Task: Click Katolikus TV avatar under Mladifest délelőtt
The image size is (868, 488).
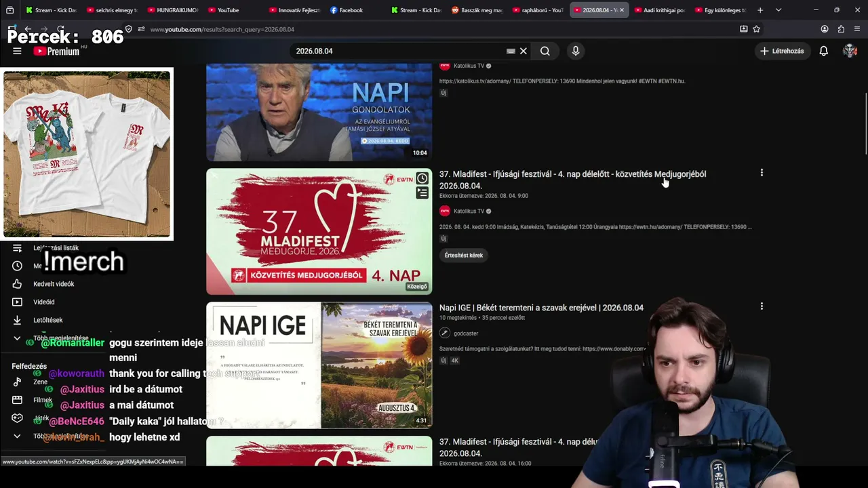Action: pyautogui.click(x=445, y=211)
